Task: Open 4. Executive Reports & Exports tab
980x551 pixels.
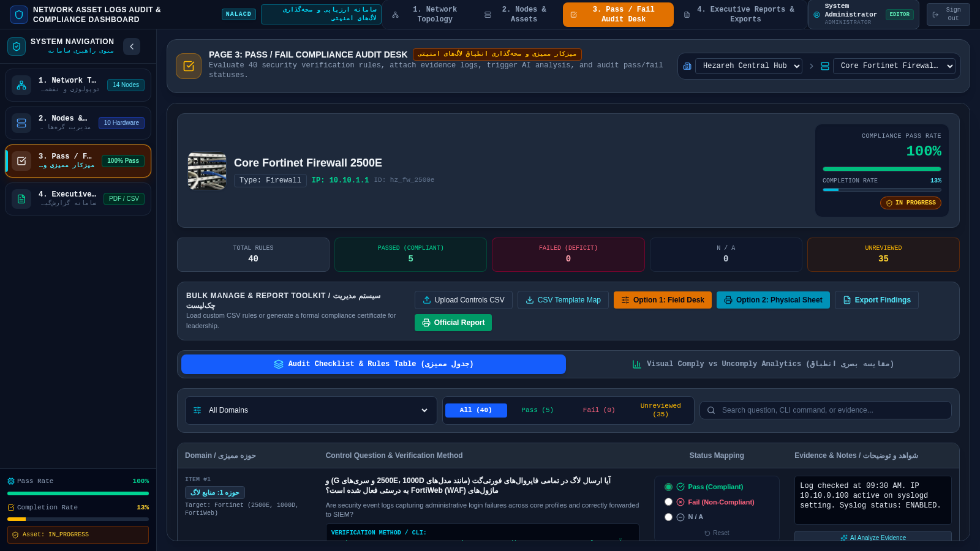Action: coord(739,15)
